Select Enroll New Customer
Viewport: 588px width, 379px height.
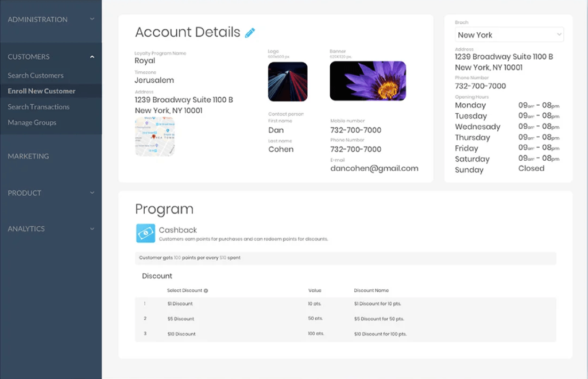point(41,91)
